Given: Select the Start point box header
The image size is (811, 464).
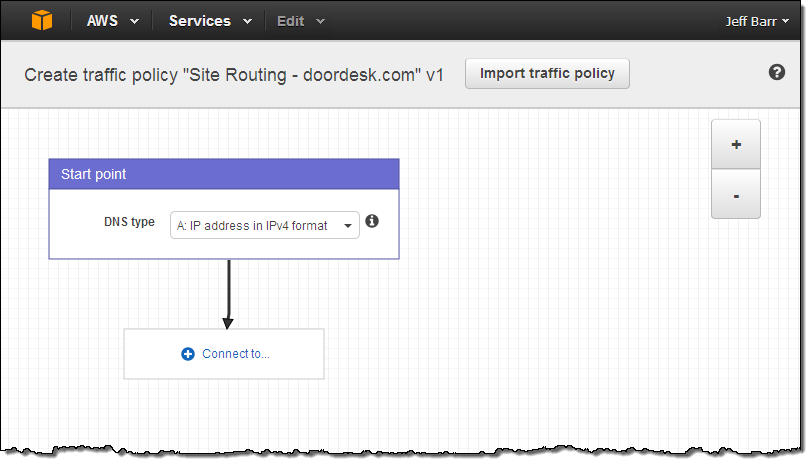Looking at the screenshot, I should coord(224,174).
